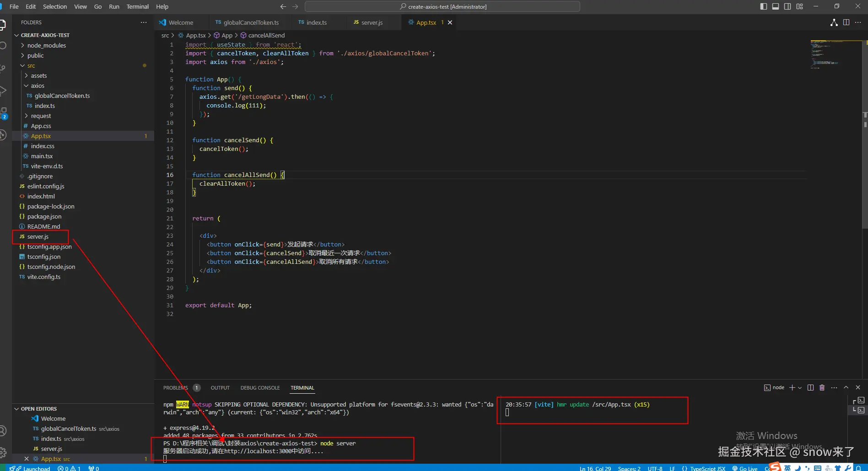Screen dimensions: 868x471
Task: Toggle secondary side bar visibility
Action: [x=787, y=6]
